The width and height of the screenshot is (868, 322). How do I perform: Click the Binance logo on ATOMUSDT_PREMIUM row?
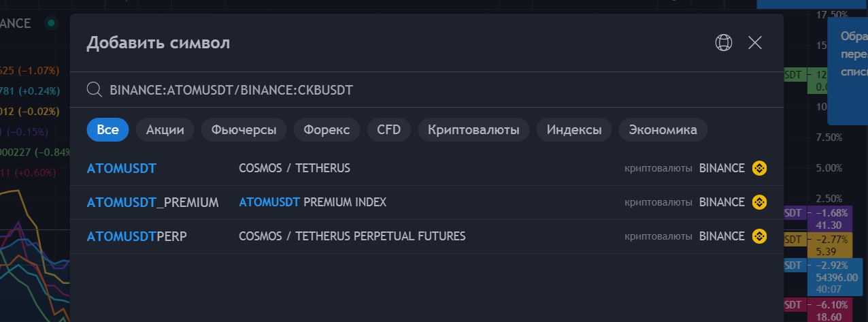tap(759, 202)
